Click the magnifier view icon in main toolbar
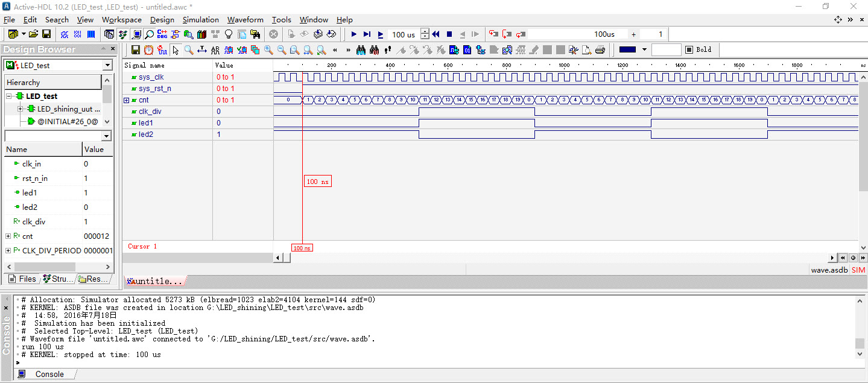The height and width of the screenshot is (383, 868). [149, 34]
